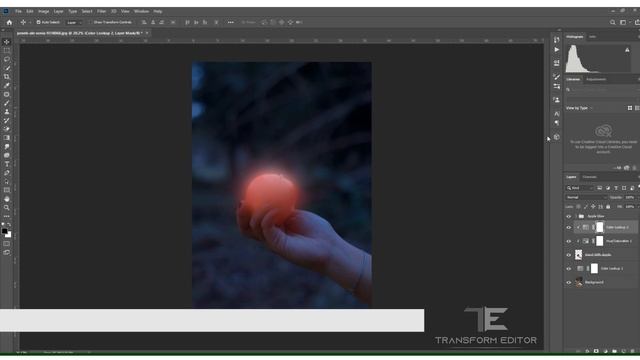Select the Histogram tab
640x360 pixels.
574,37
